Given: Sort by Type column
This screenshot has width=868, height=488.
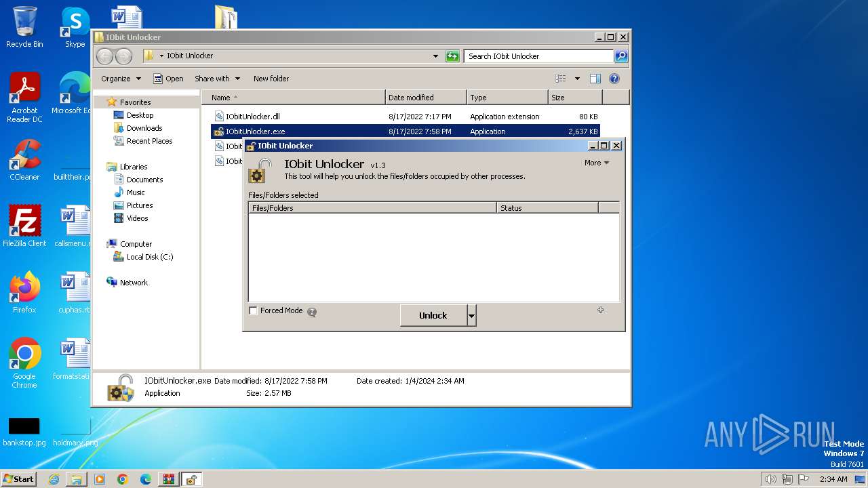Looking at the screenshot, I should (x=507, y=98).
